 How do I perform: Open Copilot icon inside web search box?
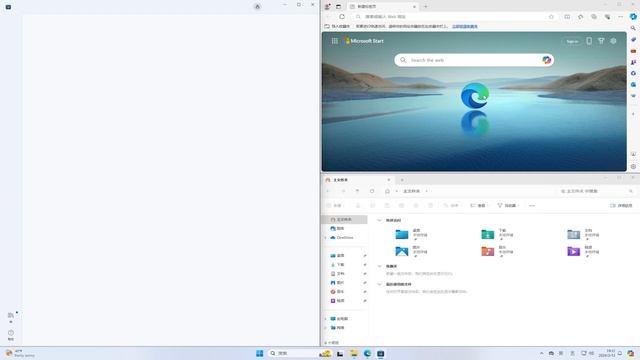(547, 60)
